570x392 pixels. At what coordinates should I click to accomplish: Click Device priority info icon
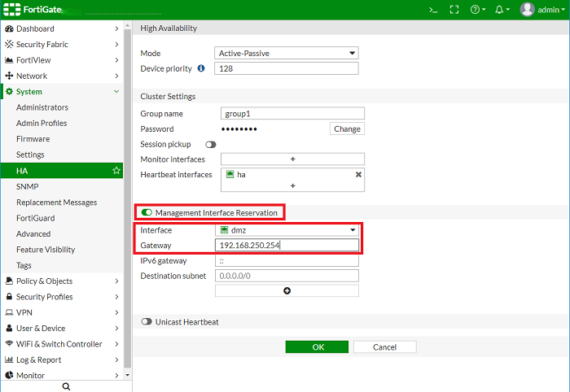[x=201, y=68]
